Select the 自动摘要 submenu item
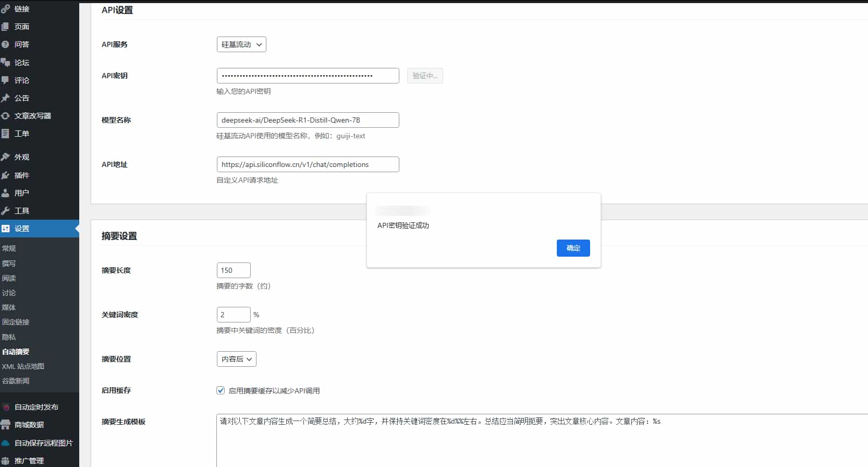This screenshot has width=868, height=467. (x=16, y=352)
